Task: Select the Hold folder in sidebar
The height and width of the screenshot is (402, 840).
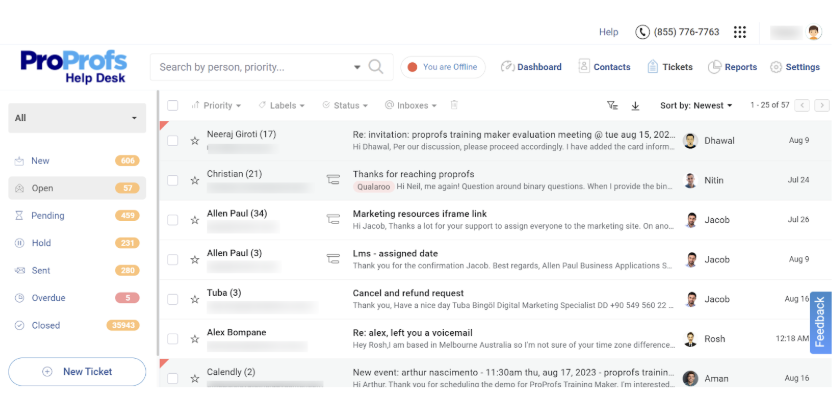Action: point(77,243)
